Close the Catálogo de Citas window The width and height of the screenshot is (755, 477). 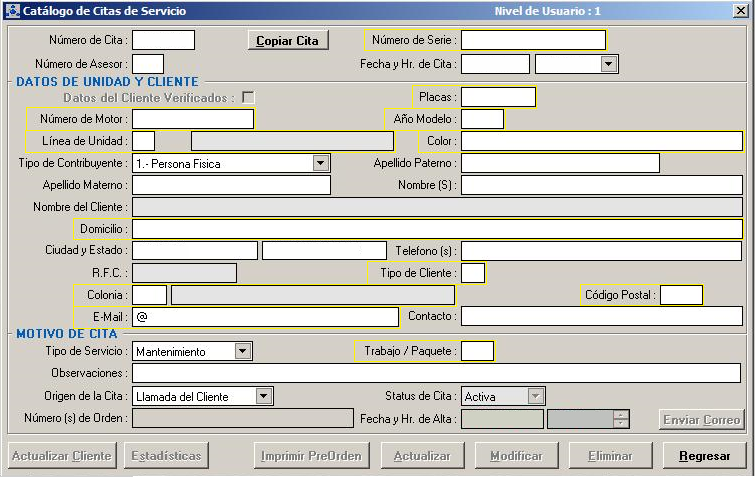coord(741,11)
